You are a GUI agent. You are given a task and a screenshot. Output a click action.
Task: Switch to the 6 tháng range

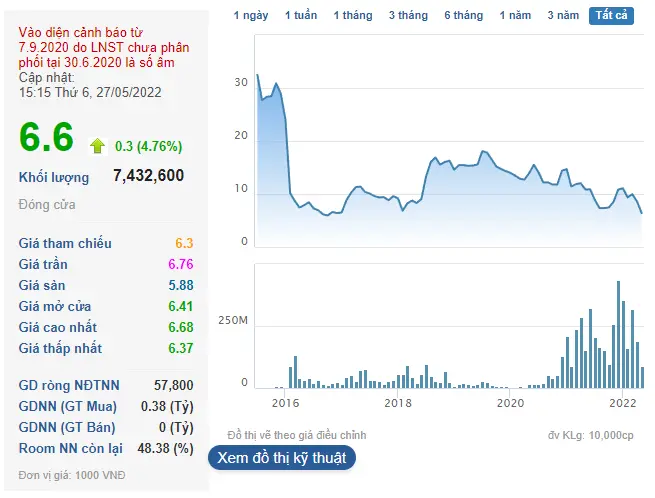[463, 16]
